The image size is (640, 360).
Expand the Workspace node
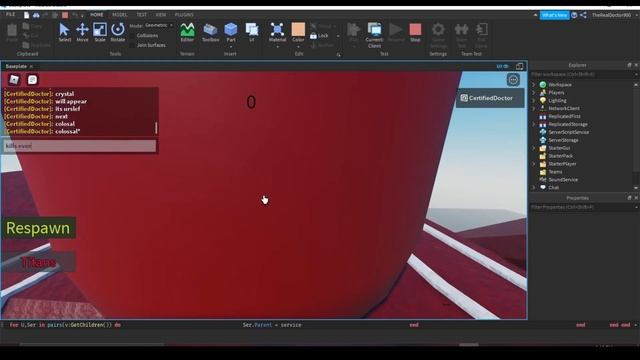[534, 84]
